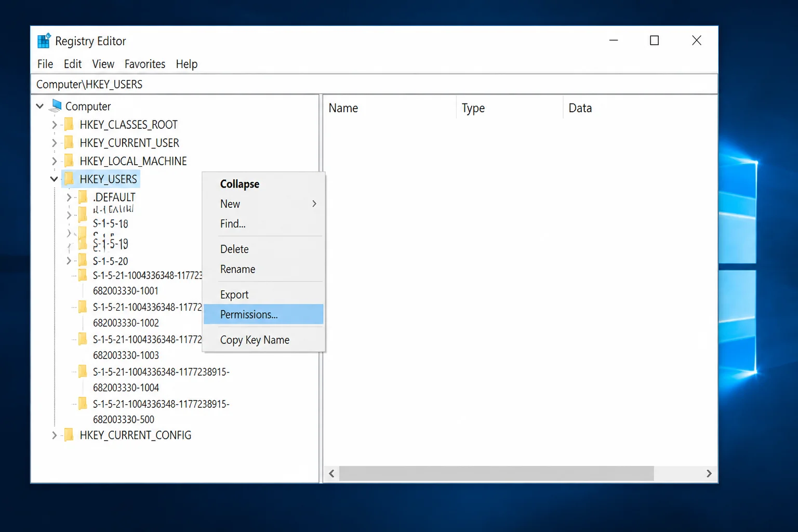The height and width of the screenshot is (532, 798).
Task: Click the Data column header
Action: click(640, 108)
